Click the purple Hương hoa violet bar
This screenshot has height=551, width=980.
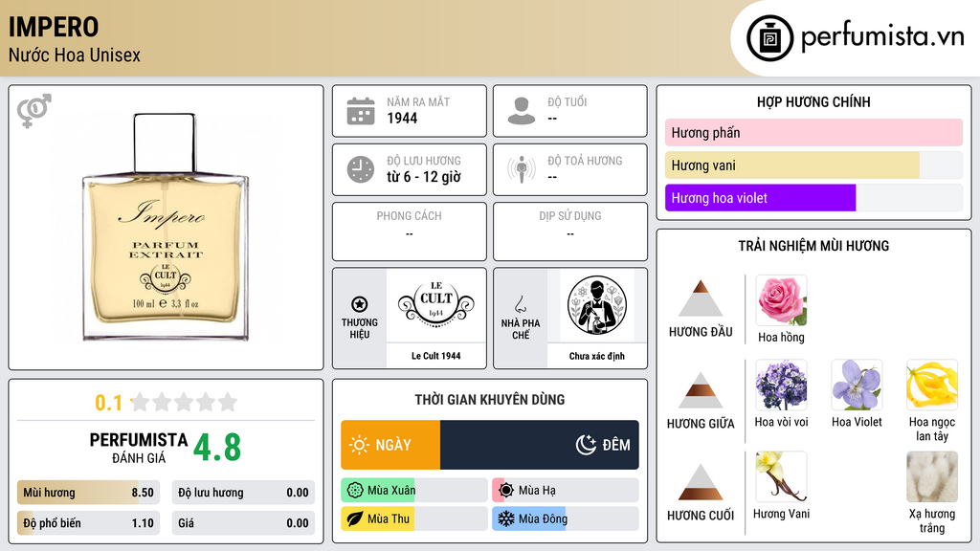point(760,198)
